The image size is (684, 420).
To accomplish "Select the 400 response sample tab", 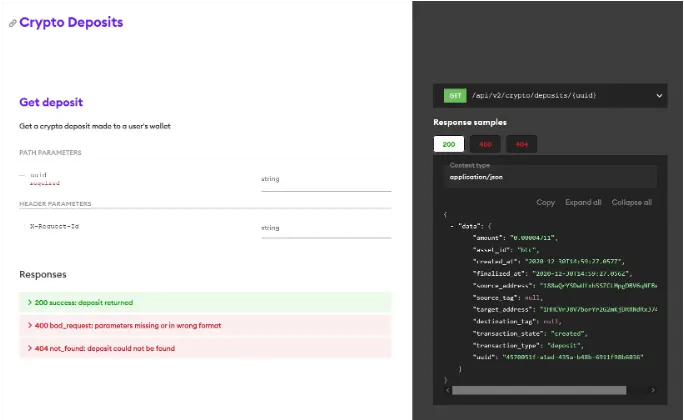I will (484, 144).
